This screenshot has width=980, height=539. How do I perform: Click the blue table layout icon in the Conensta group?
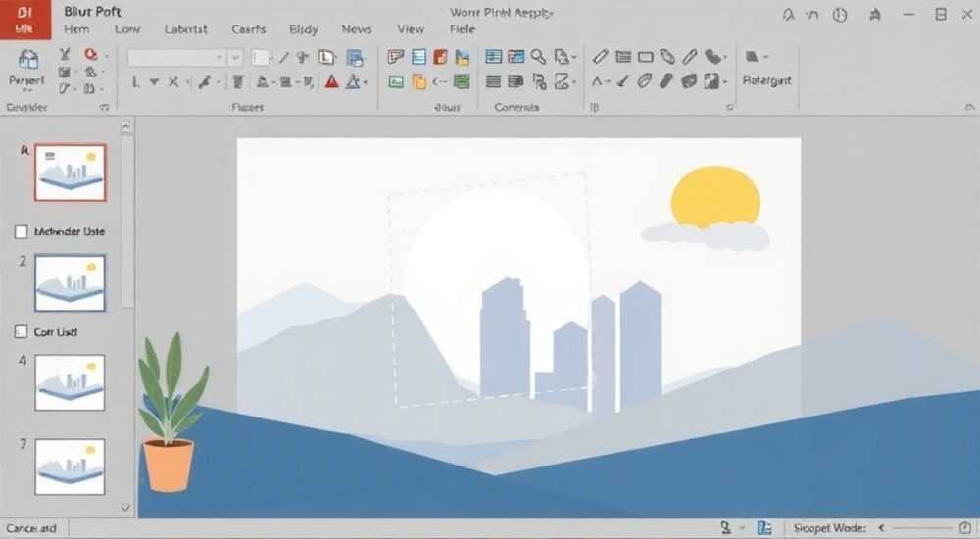tap(493, 57)
